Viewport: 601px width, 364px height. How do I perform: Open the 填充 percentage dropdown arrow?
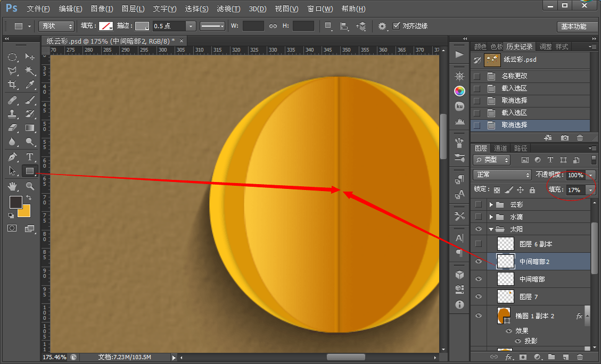590,190
